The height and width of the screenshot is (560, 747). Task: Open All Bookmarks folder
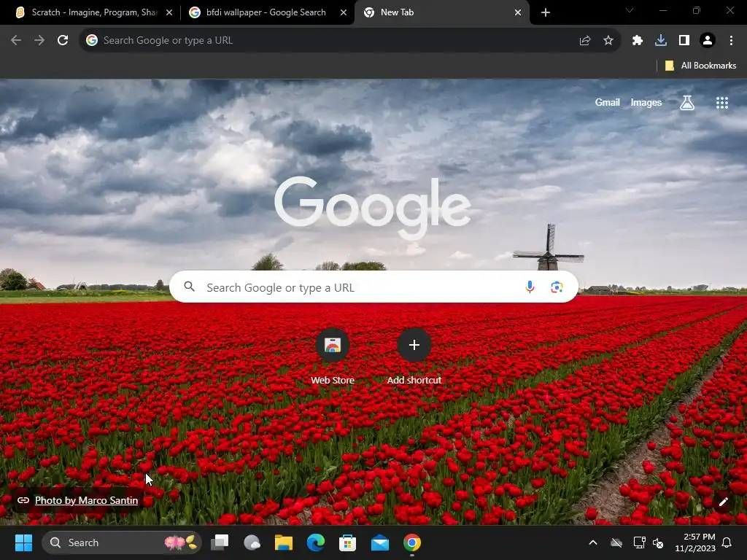700,66
